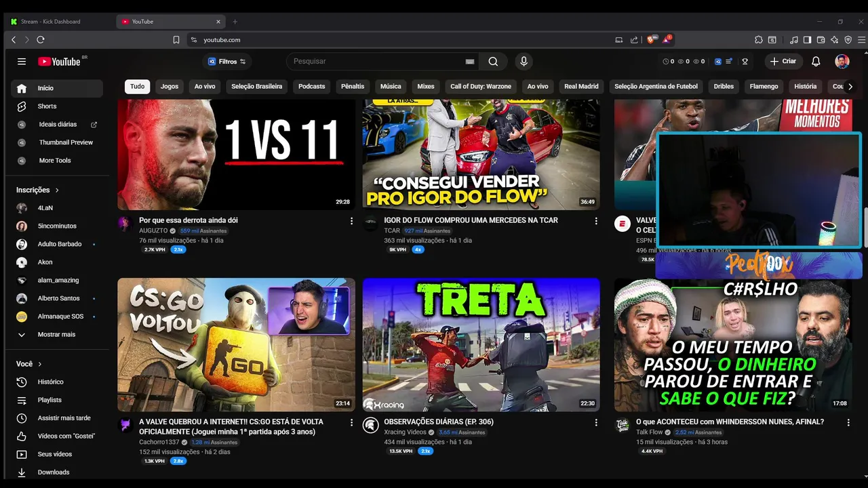Click the page vertical scrollbar

pyautogui.click(x=865, y=228)
